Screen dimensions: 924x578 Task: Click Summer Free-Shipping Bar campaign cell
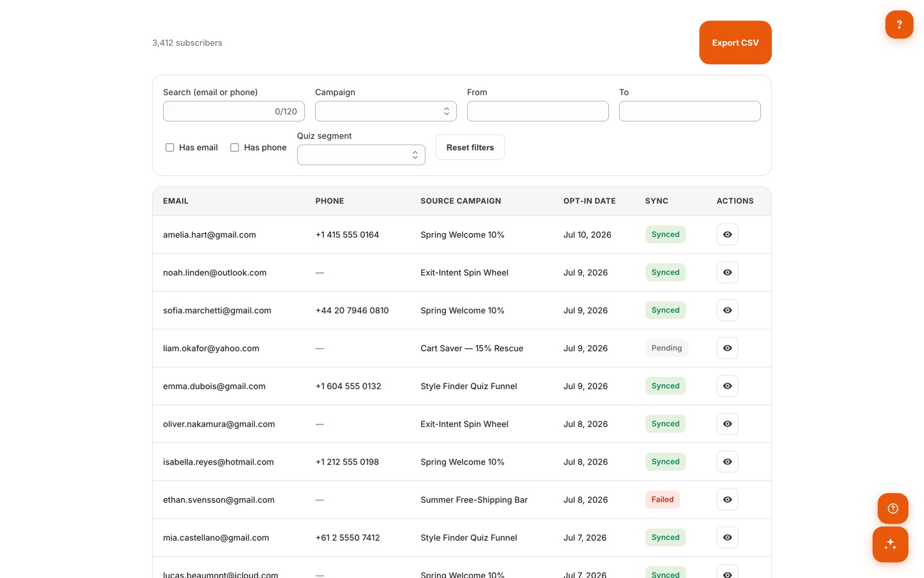[x=474, y=500]
